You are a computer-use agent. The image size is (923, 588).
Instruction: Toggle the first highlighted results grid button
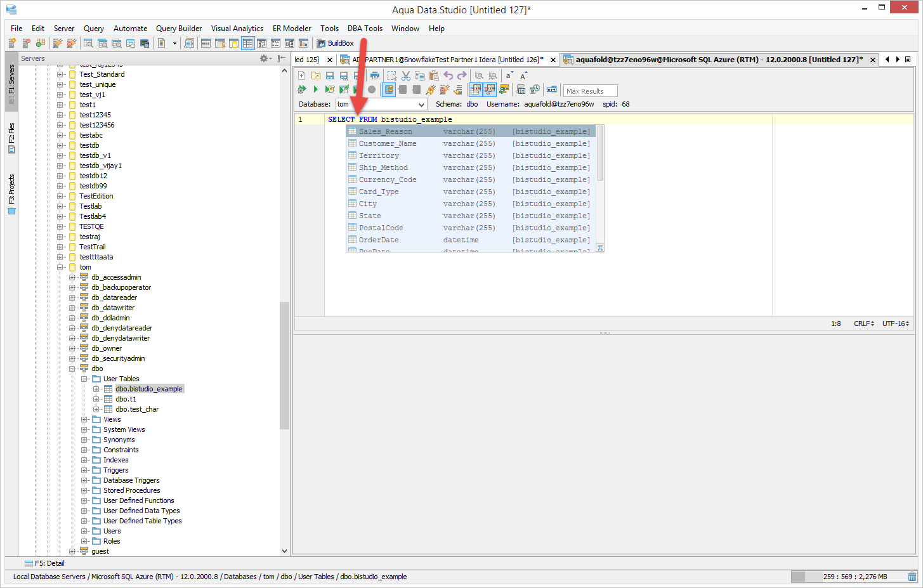pyautogui.click(x=476, y=89)
